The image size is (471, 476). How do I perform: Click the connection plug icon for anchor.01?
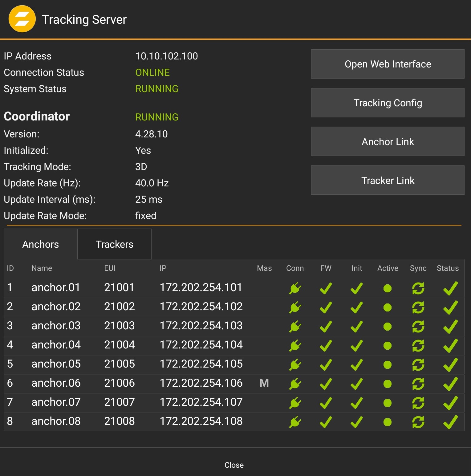click(x=295, y=288)
